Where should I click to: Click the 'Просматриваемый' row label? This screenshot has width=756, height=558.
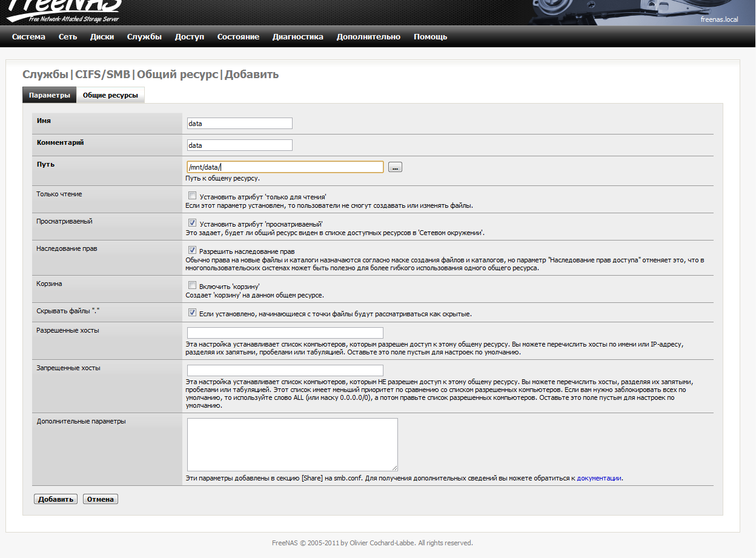coord(64,221)
